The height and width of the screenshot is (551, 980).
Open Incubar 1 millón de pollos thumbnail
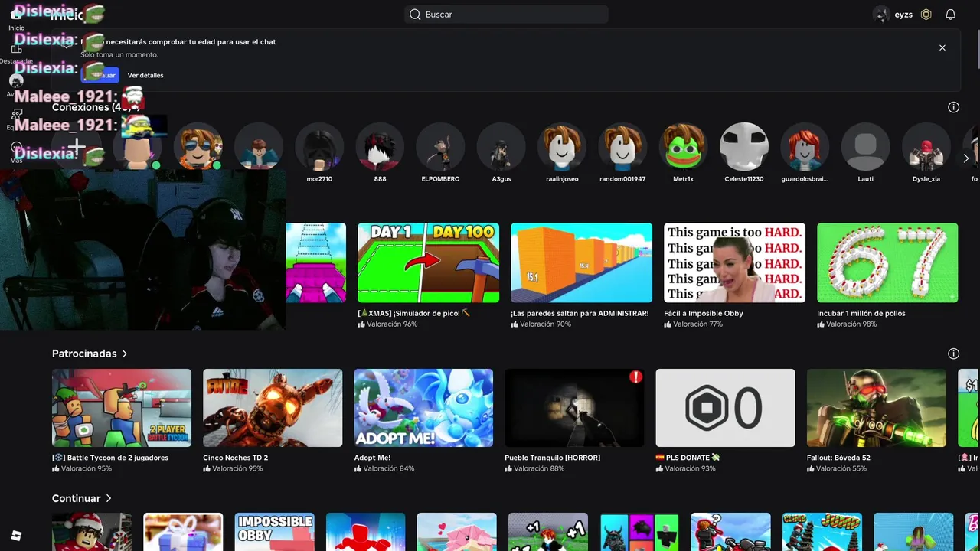tap(887, 262)
